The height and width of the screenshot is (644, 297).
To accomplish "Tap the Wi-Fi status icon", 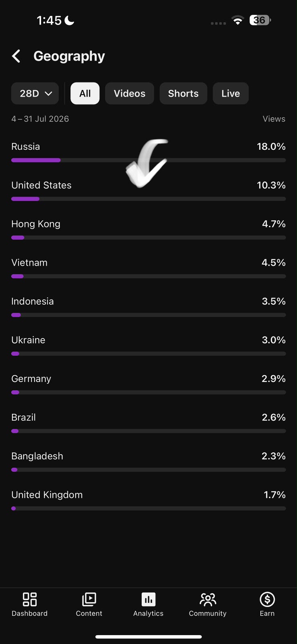I will tap(238, 20).
